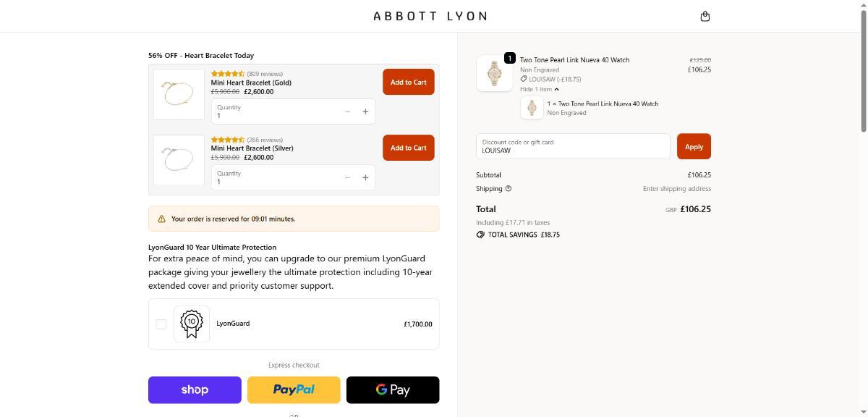
Task: Click the LyonGuard 10-year badge icon
Action: coord(192,324)
